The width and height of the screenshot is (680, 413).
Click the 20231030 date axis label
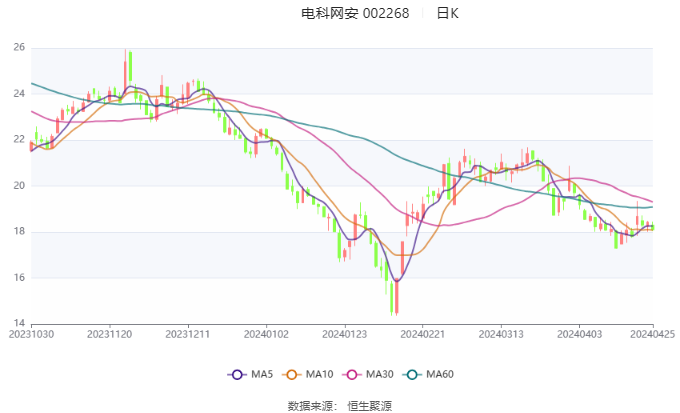tap(31, 336)
